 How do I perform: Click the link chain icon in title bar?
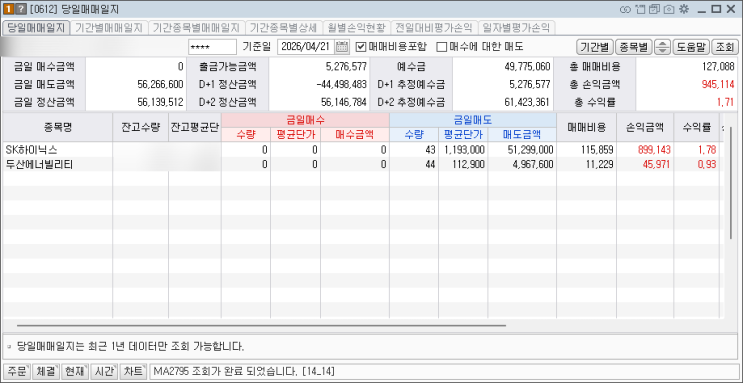(x=625, y=9)
